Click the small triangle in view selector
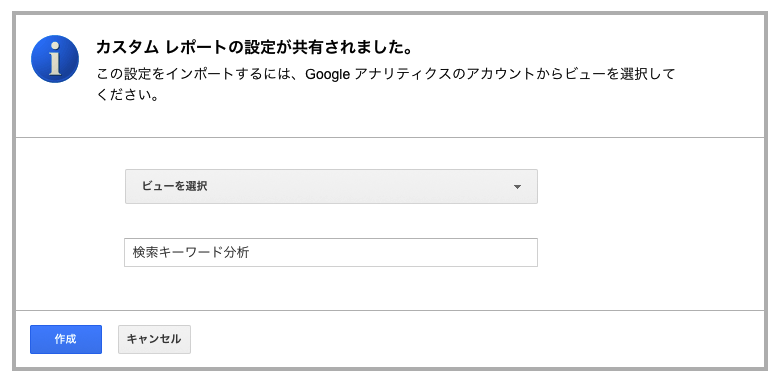 518,187
